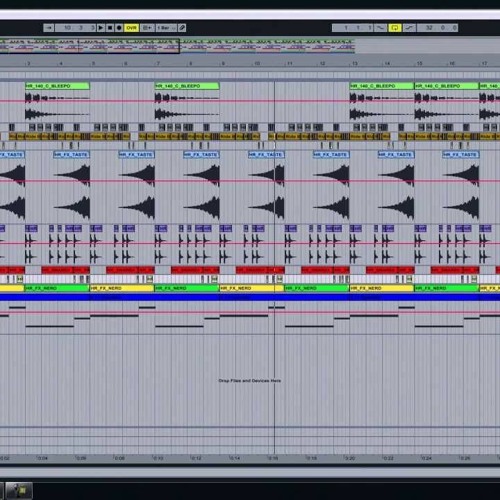Click the Record button
The image size is (500, 500).
coord(119,28)
